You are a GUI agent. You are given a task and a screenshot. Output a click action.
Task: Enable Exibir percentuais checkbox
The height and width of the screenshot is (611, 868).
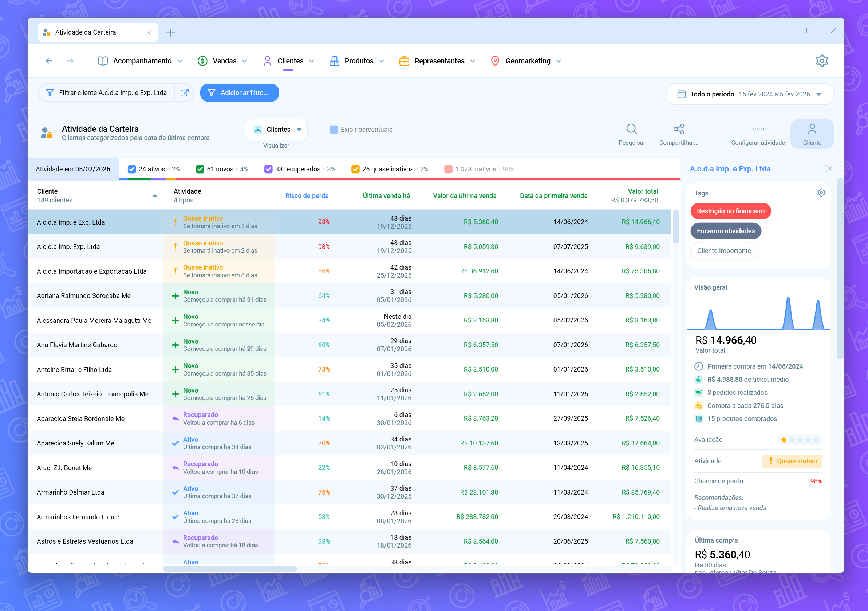click(334, 130)
